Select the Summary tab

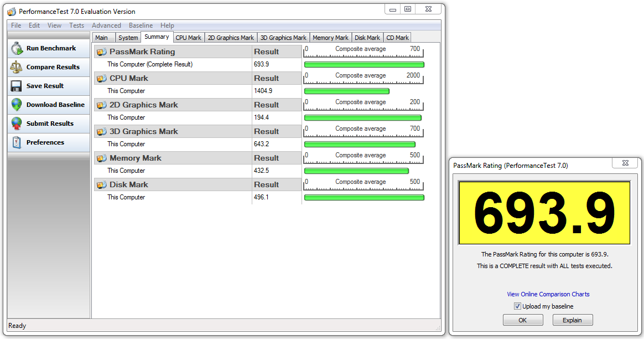coord(157,37)
